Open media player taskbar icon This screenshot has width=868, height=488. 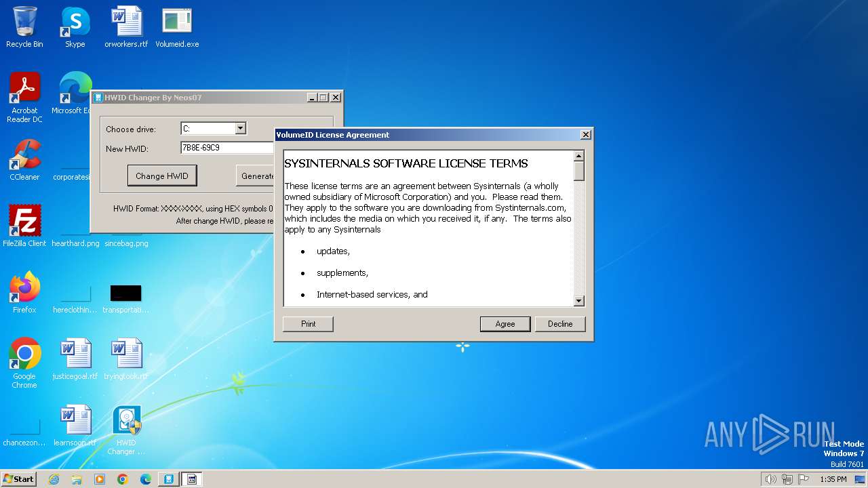pos(100,479)
